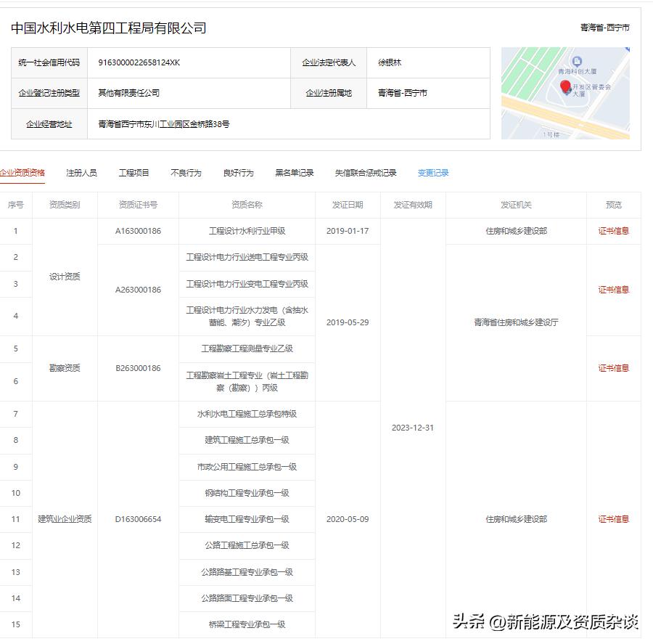Return to the 企业资质资格 tab
Viewport: 653px width, 644px height.
click(24, 172)
